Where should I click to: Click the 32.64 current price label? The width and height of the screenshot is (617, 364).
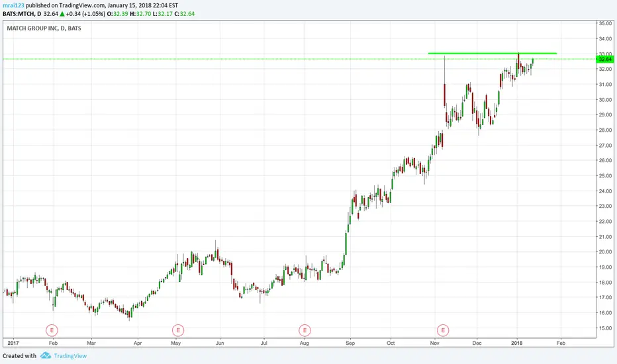[605, 60]
